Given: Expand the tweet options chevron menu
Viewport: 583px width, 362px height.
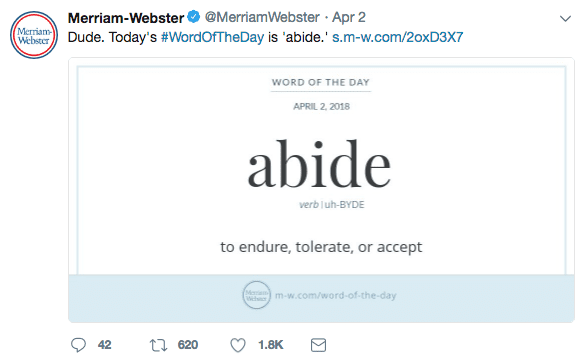Looking at the screenshot, I should click(x=565, y=19).
